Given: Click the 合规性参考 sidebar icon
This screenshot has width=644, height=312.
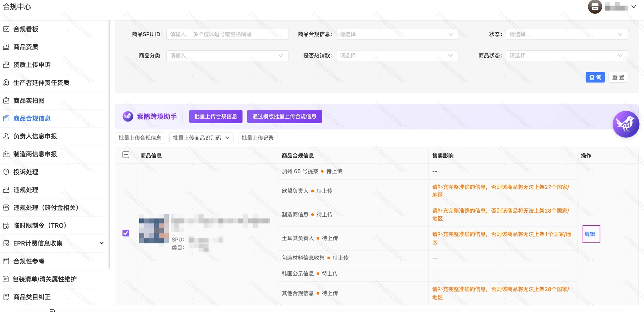Looking at the screenshot, I should (6, 261).
